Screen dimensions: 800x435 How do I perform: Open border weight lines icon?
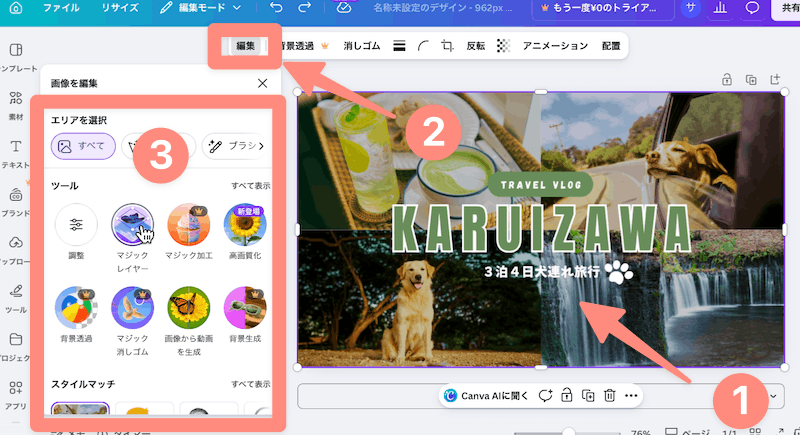point(399,46)
